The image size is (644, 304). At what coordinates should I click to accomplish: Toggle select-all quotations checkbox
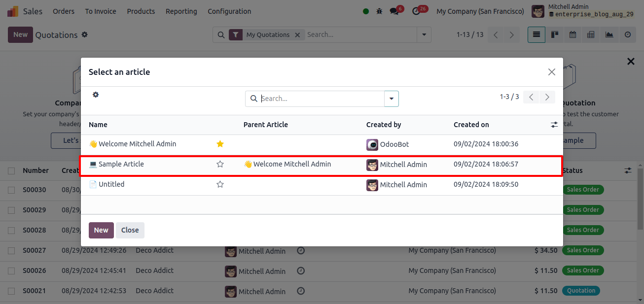click(x=11, y=170)
